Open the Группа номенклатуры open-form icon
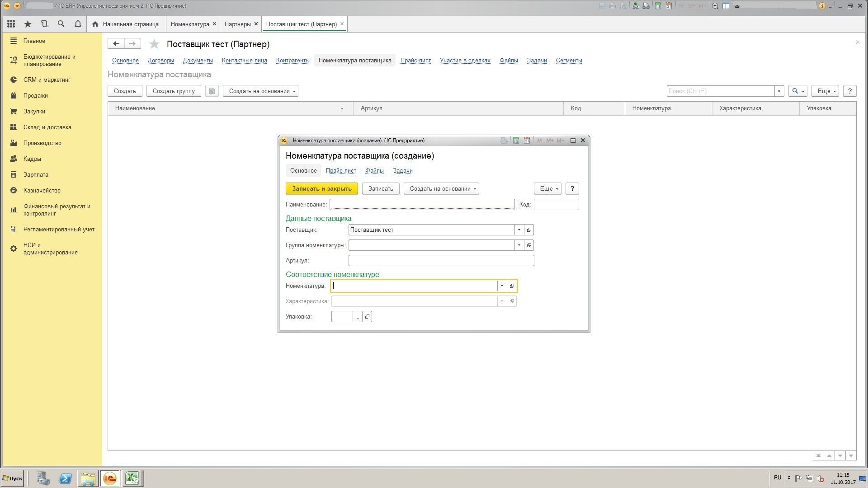The height and width of the screenshot is (488, 868). point(529,245)
